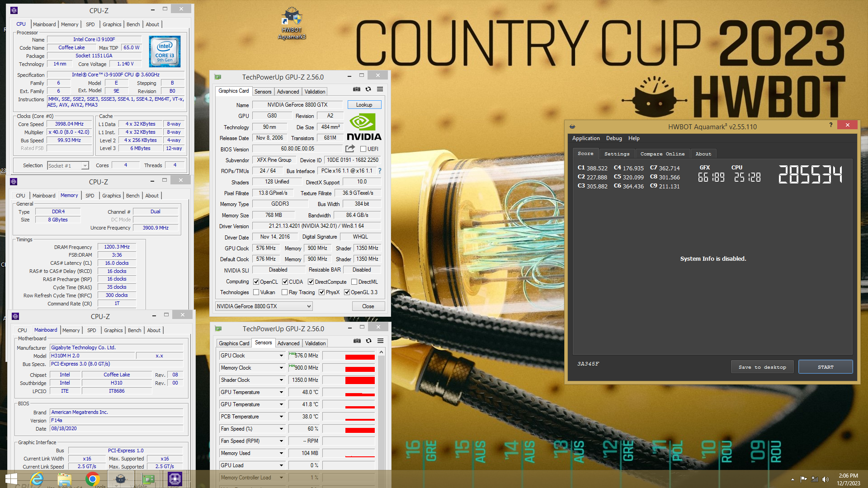The image size is (868, 488).
Task: Click the help question mark in HWBOT Aquamark3 title bar
Action: coord(831,125)
